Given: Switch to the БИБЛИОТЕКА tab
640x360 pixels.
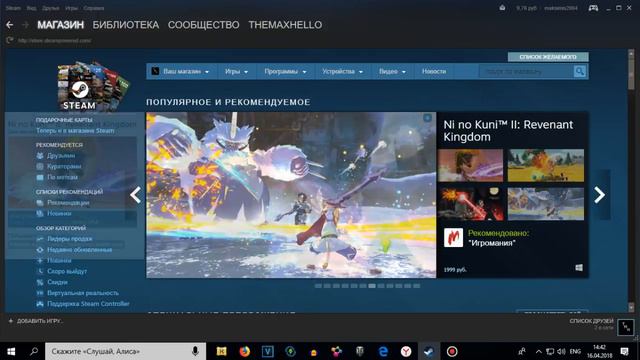Looking at the screenshot, I should [x=126, y=25].
